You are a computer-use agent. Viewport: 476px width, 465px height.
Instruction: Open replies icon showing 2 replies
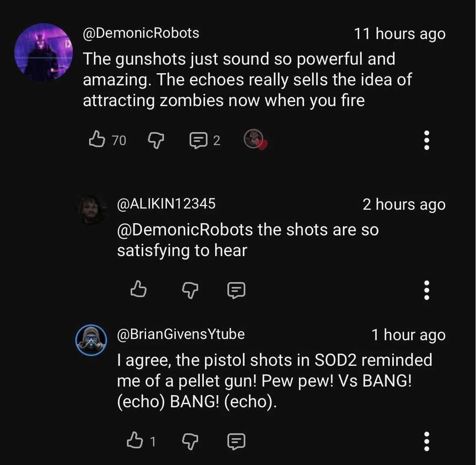(x=199, y=141)
